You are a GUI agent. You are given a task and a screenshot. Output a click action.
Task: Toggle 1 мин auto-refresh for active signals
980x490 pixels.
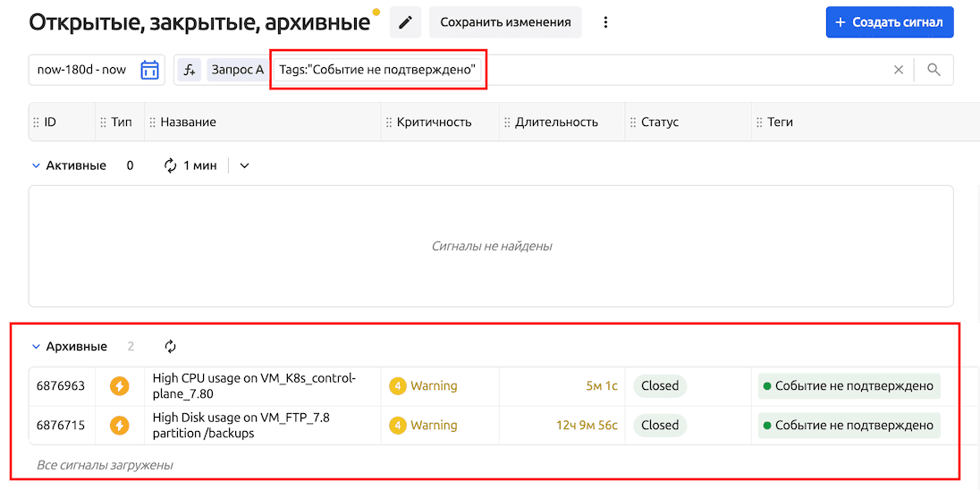[190, 165]
